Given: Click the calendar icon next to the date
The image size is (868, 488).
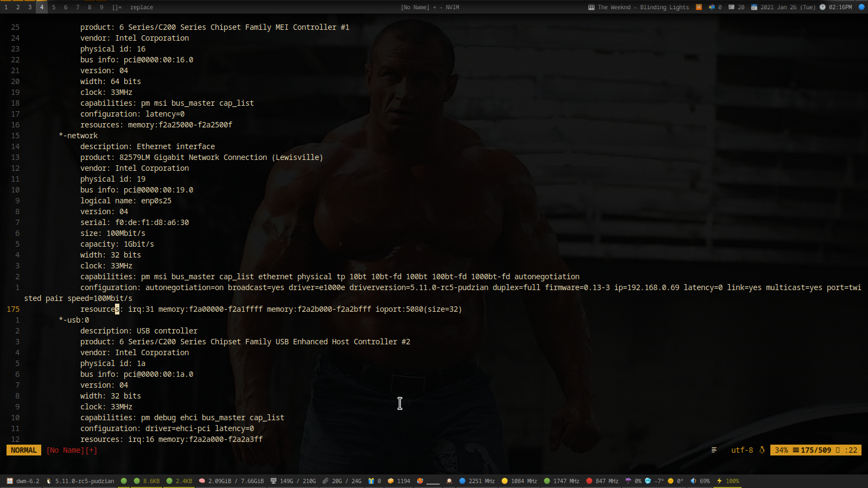Looking at the screenshot, I should pyautogui.click(x=754, y=7).
